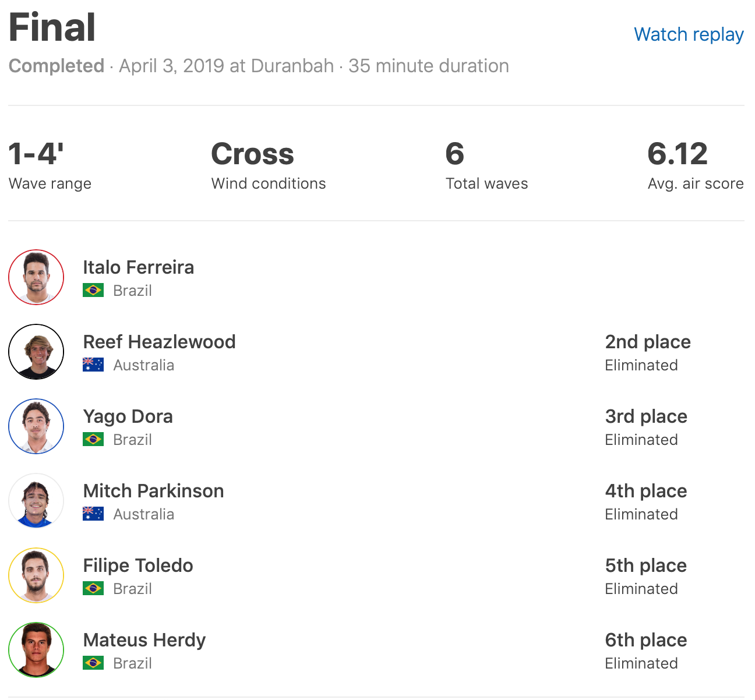Select Yago Dora's profile picture
755x700 pixels.
[x=36, y=426]
